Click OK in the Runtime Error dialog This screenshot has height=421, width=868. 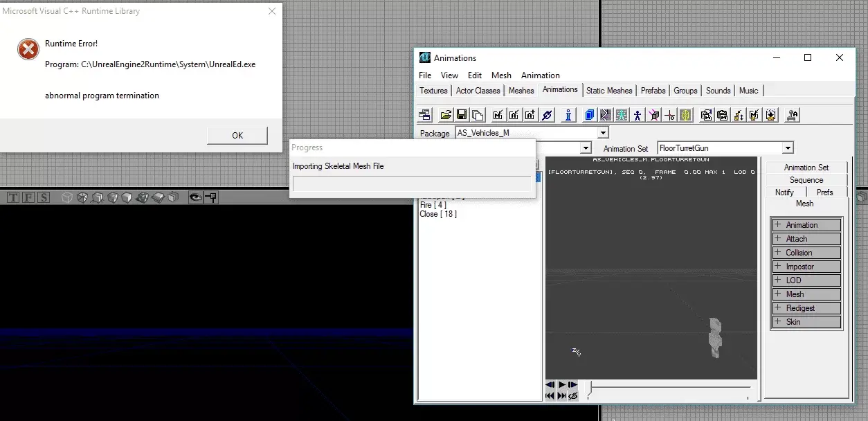click(237, 136)
